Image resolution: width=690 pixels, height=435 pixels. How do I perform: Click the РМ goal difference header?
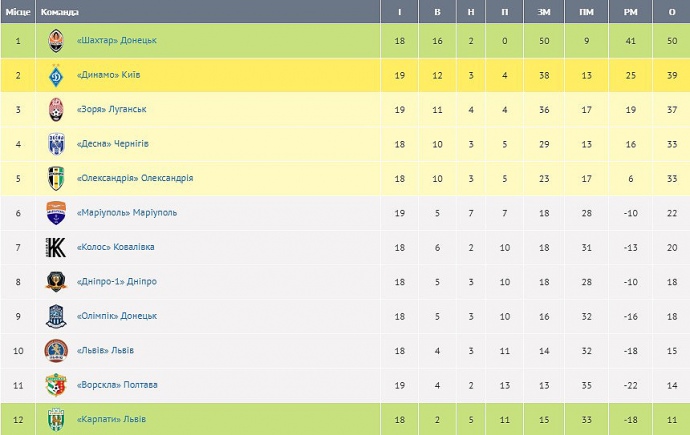coord(629,12)
